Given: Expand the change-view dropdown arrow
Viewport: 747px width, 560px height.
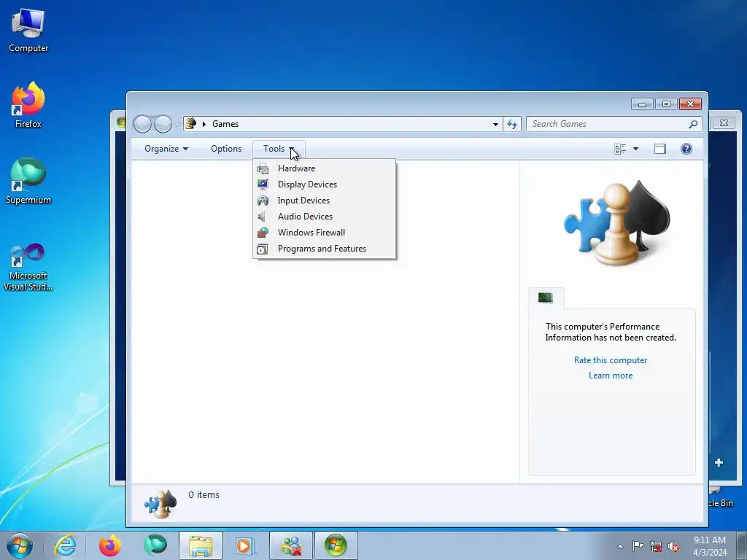Looking at the screenshot, I should pos(635,149).
